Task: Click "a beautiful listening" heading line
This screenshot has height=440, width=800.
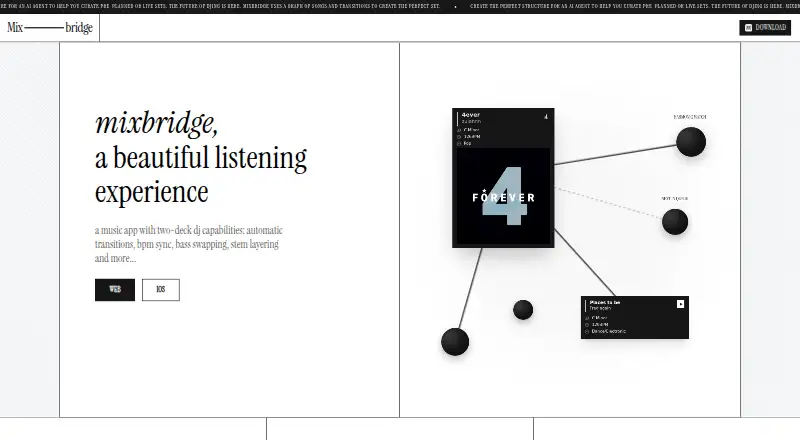Action: [201, 158]
